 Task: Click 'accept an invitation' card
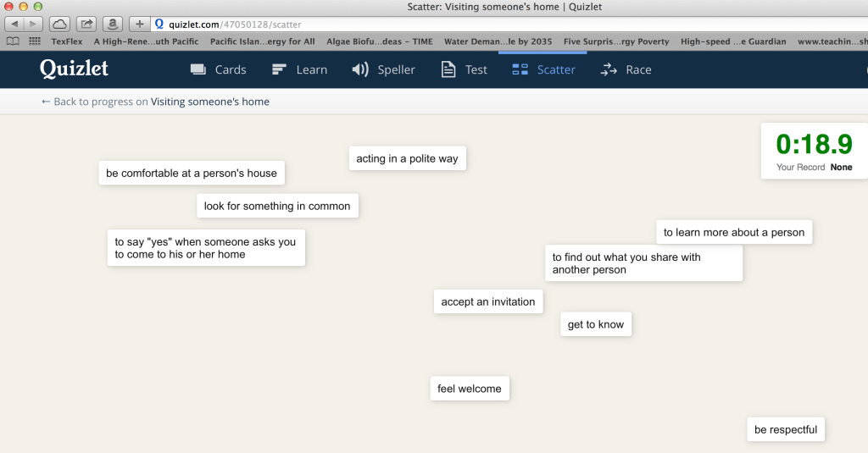[x=488, y=301]
